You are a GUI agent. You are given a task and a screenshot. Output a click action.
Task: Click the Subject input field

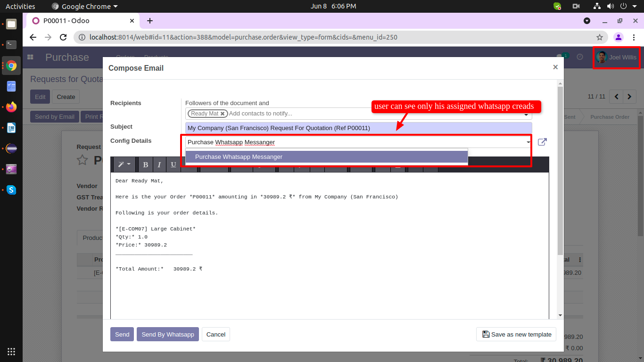tap(358, 128)
